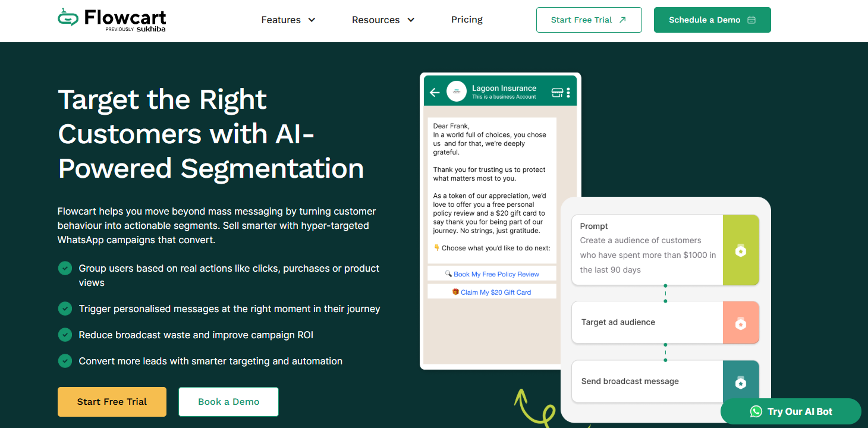The image size is (868, 428).
Task: Click the green icon on the Prompt card
Action: click(x=741, y=250)
